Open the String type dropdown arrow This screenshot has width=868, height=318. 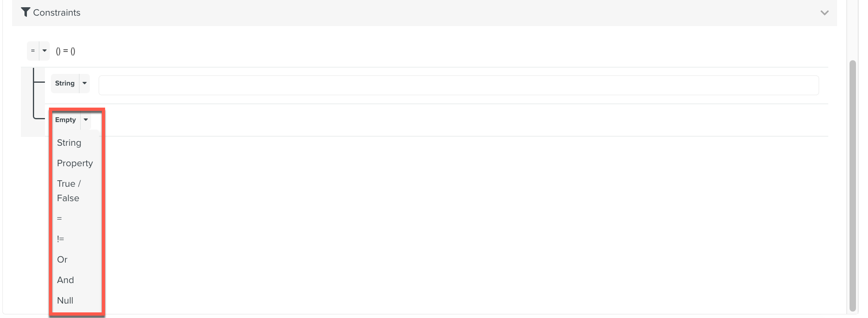(x=85, y=83)
